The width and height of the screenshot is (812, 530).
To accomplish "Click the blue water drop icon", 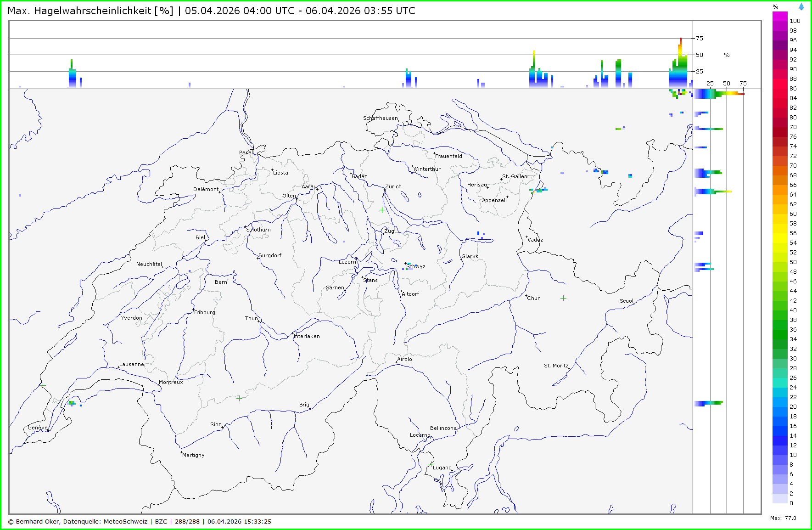I will point(801,7).
